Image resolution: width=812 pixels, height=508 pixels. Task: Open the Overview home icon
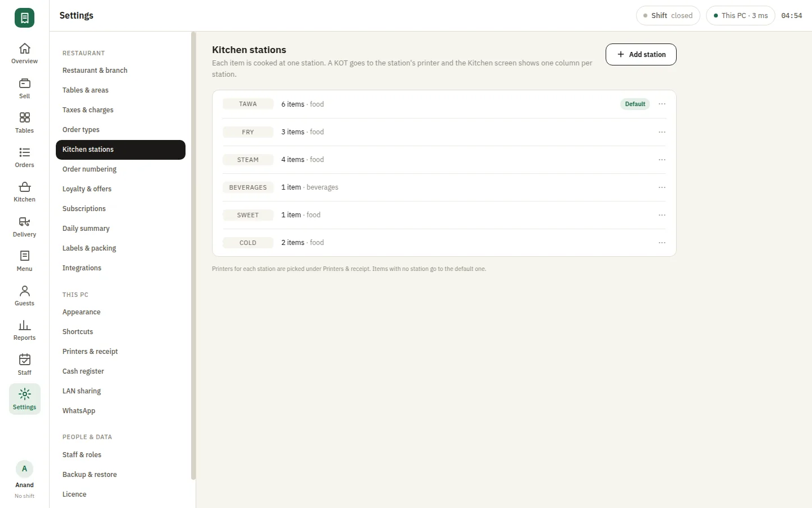pos(24,49)
